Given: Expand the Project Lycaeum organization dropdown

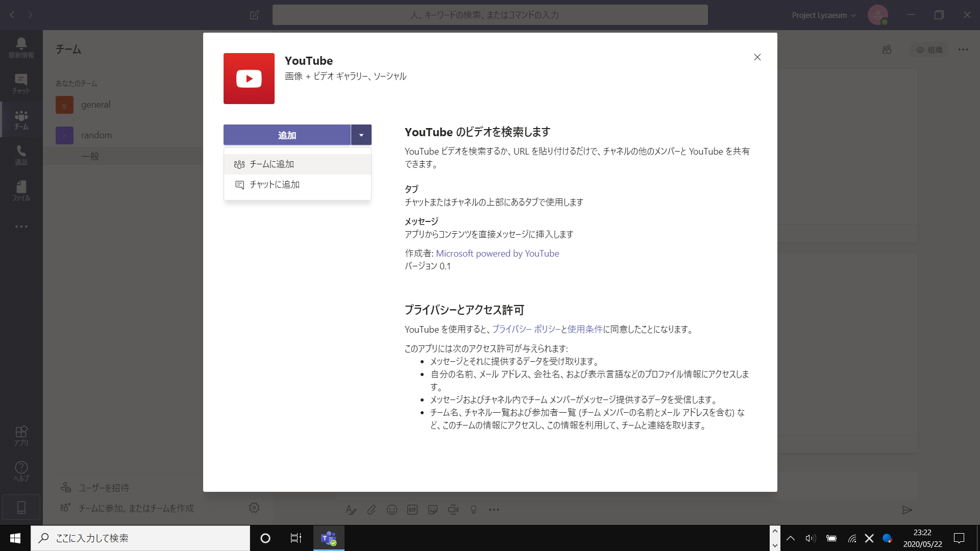Looking at the screenshot, I should [x=823, y=15].
